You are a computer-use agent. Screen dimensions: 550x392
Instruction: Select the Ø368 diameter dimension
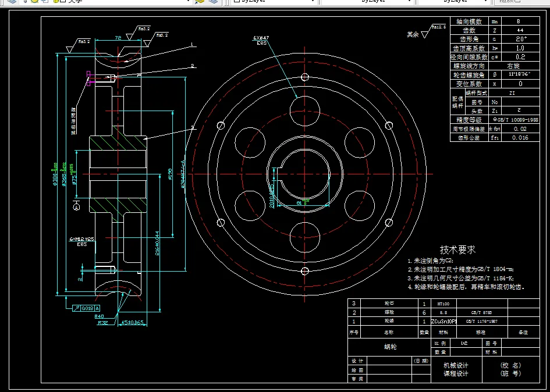(x=65, y=174)
